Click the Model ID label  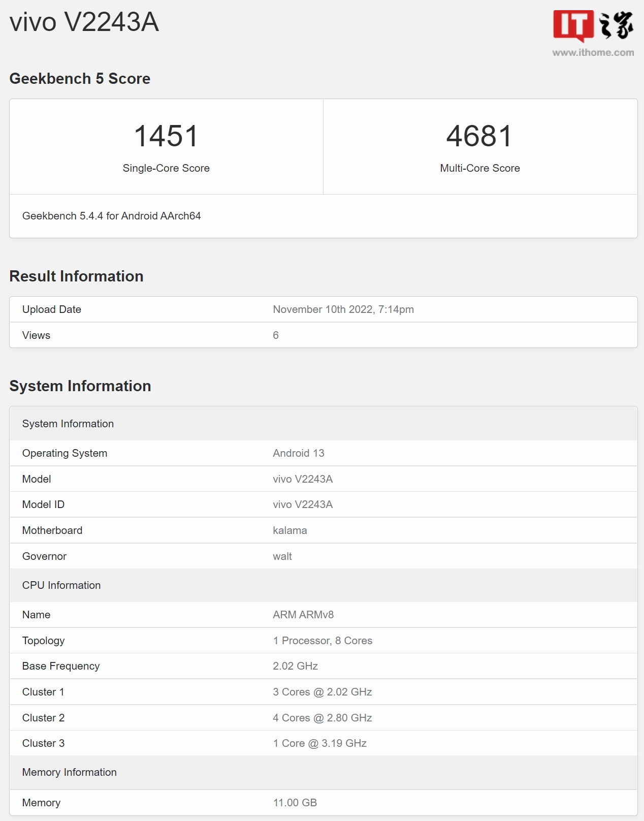click(x=43, y=504)
